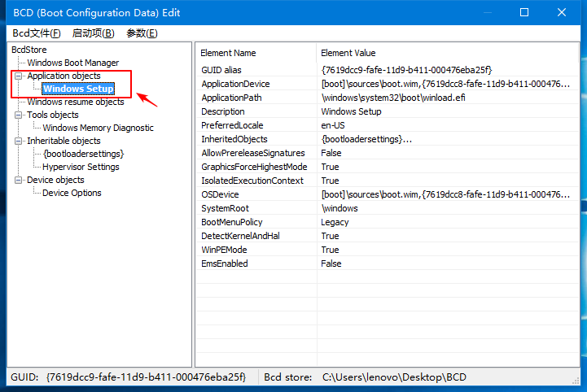The height and width of the screenshot is (392, 587).
Task: Maximize the BCD Edit window
Action: pos(523,12)
